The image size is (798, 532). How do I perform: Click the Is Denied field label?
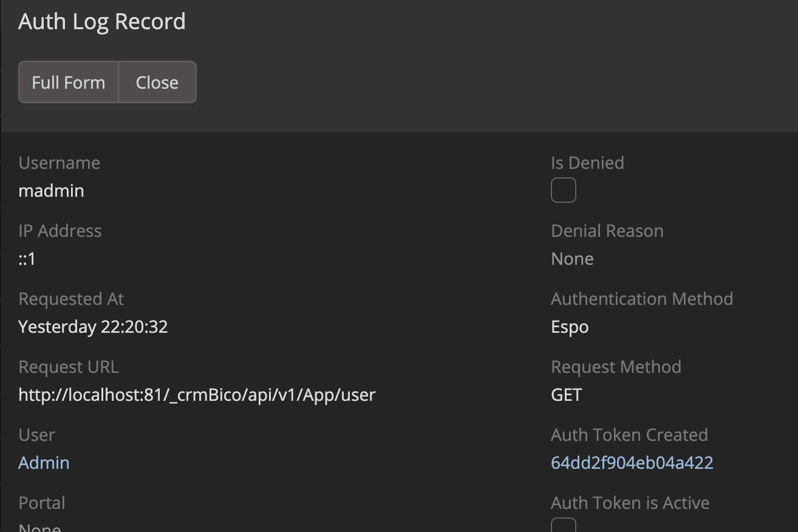pyautogui.click(x=587, y=163)
